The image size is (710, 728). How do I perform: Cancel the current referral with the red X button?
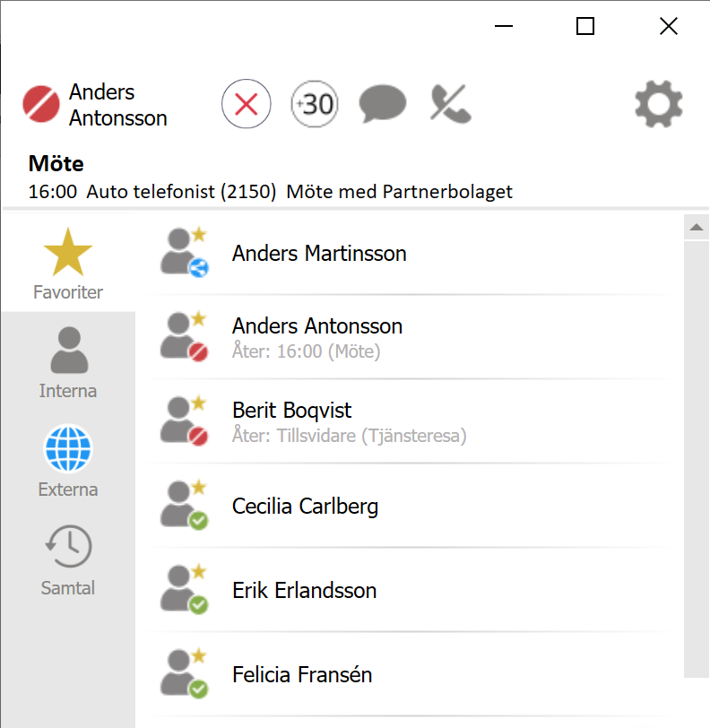247,103
